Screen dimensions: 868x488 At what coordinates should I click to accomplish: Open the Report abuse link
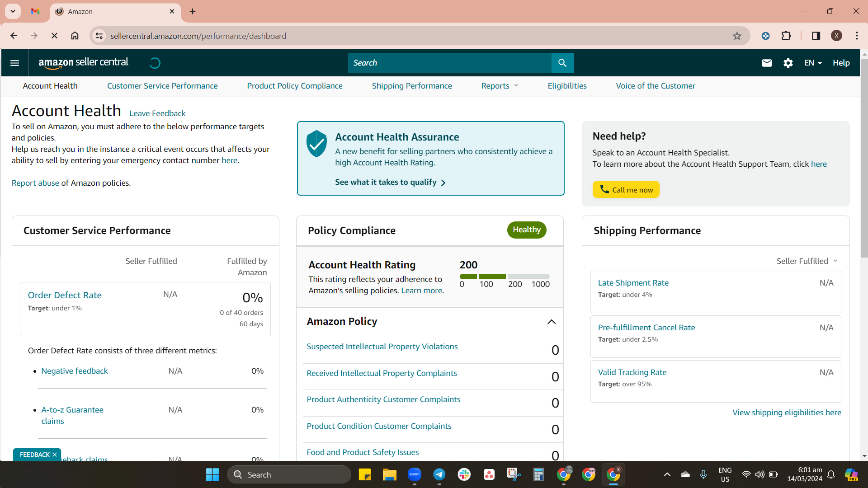tap(35, 183)
